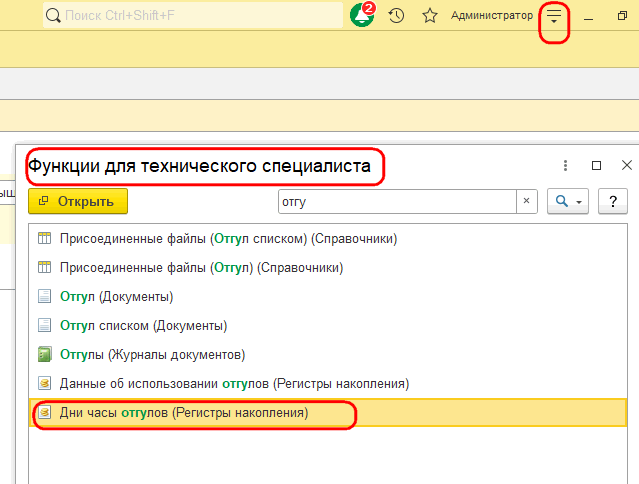Click register icon beside Данные об использовании отгулов
Viewport: 639px width, 484px height.
coord(44,383)
